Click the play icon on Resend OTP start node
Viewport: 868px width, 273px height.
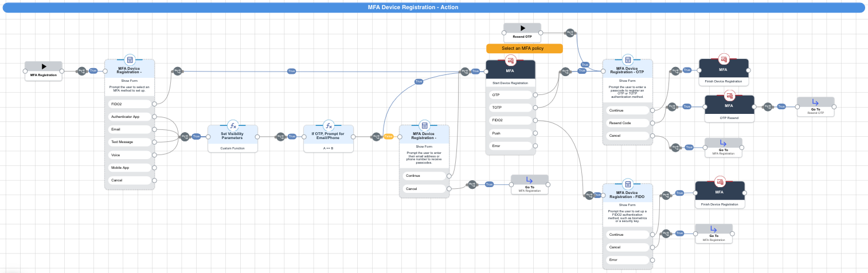point(522,28)
